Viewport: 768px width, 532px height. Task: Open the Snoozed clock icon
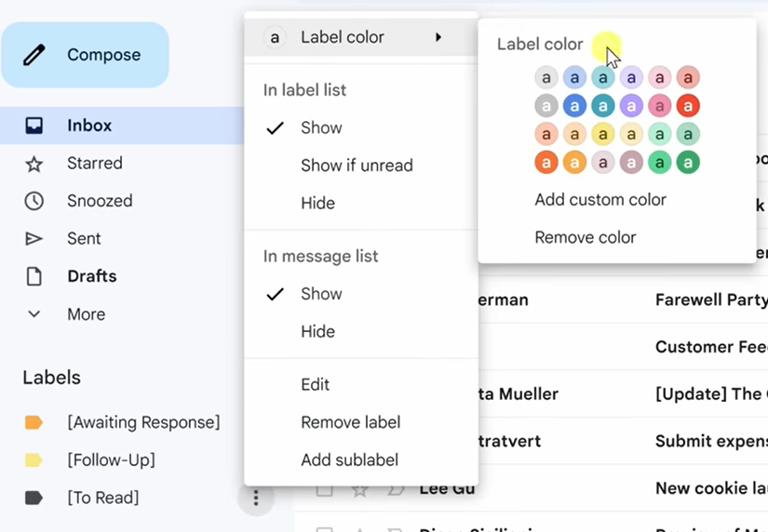pyautogui.click(x=34, y=201)
